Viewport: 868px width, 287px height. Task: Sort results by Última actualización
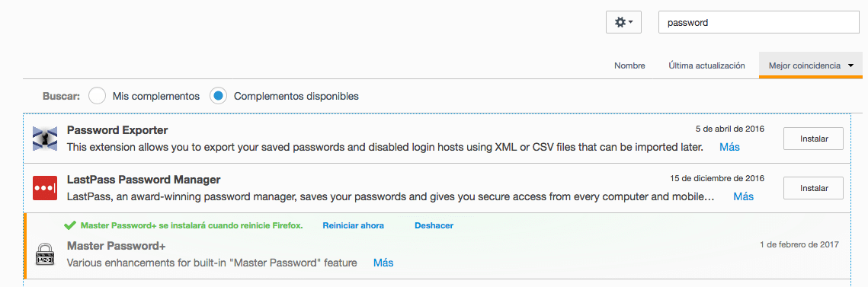pos(706,65)
